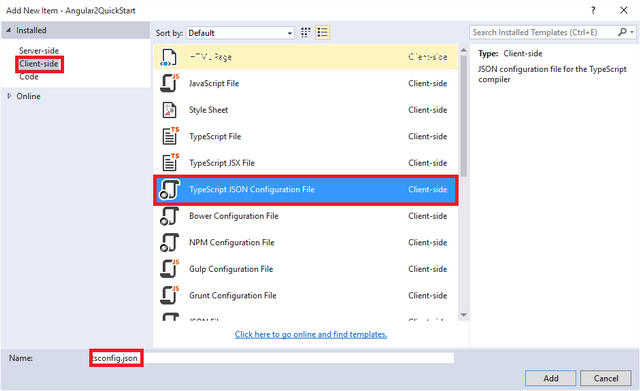Select the NPM Configuration File text

click(x=231, y=242)
